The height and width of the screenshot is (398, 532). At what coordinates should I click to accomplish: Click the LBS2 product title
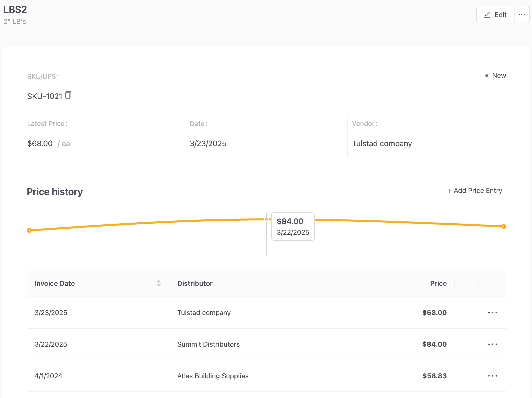point(15,9)
